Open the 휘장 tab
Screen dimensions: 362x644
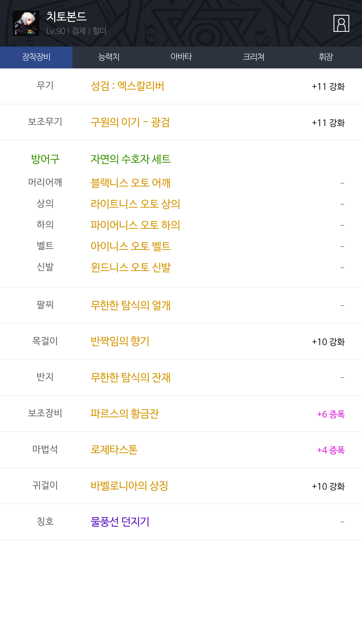pyautogui.click(x=326, y=57)
